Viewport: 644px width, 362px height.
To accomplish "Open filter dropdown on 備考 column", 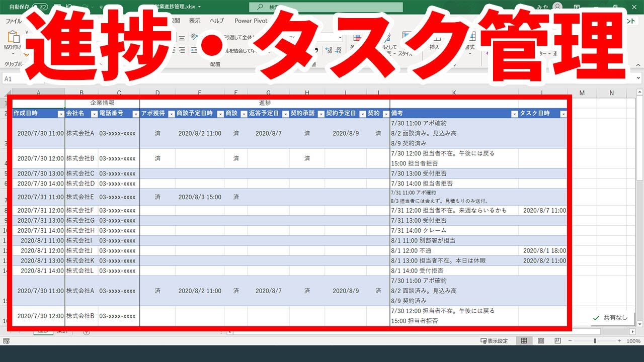I will point(515,114).
